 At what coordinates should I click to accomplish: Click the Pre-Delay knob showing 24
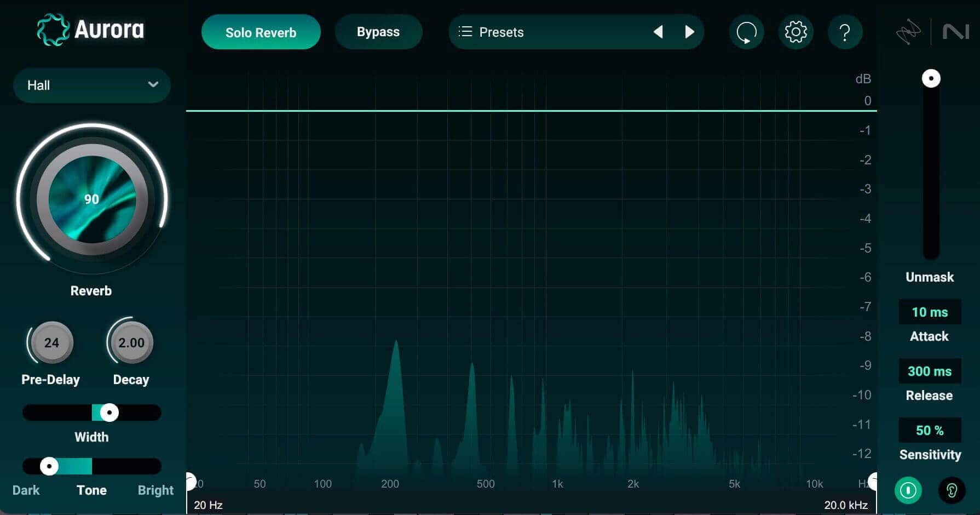click(51, 343)
